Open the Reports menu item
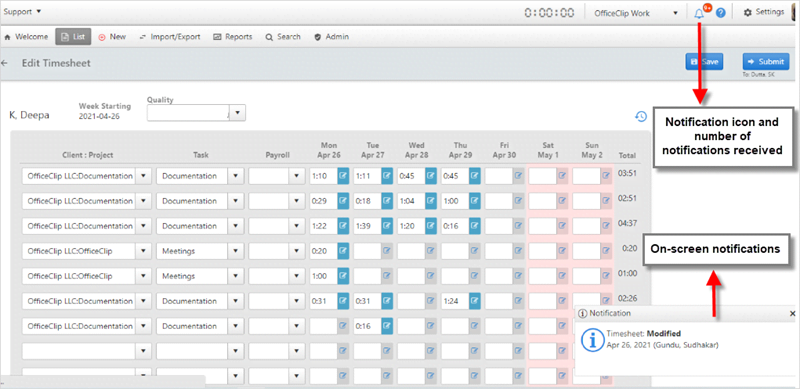Viewport: 800px width, 389px height. point(233,37)
